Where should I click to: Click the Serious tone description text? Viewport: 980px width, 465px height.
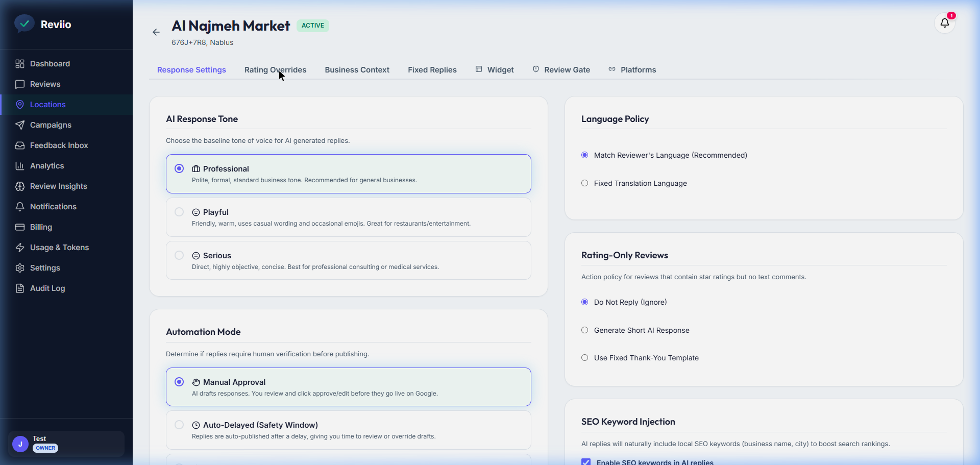coord(315,267)
